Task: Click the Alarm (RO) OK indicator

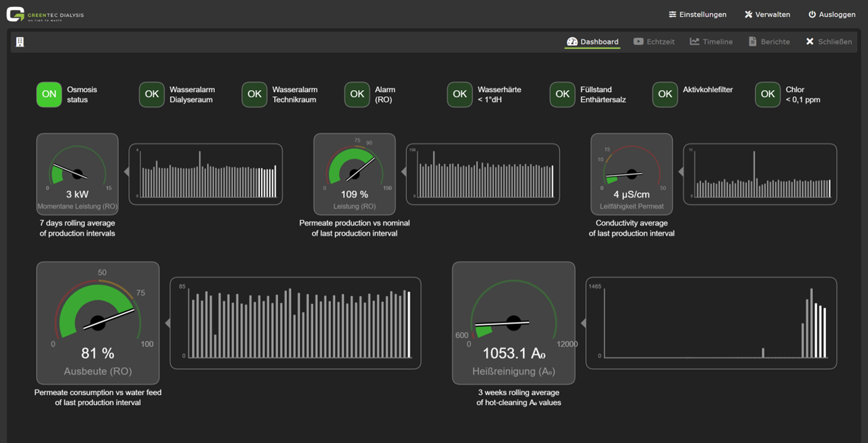Action: click(x=357, y=95)
